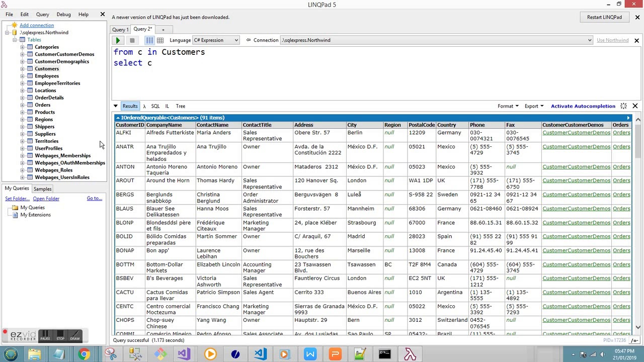Open the Language dropdown showing C# Expression
The image size is (644, 362).
pyautogui.click(x=216, y=40)
